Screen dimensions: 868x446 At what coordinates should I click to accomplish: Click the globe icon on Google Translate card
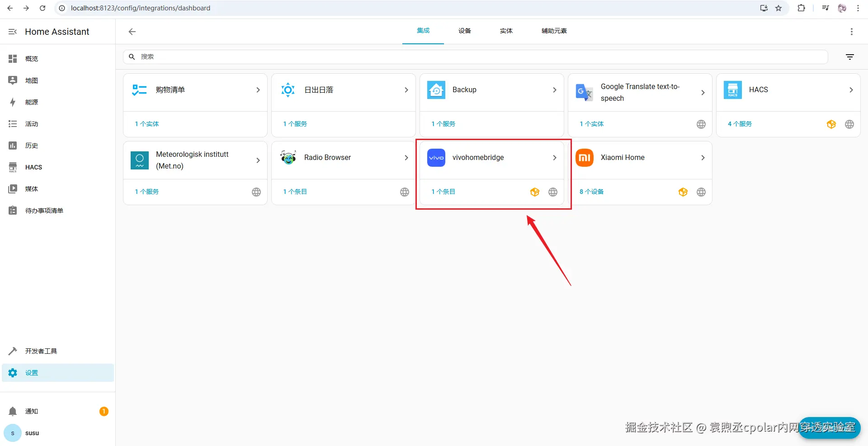701,124
